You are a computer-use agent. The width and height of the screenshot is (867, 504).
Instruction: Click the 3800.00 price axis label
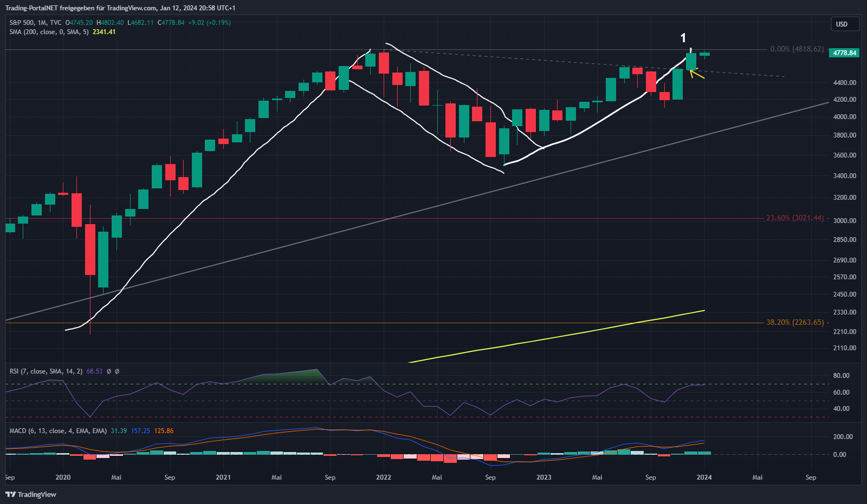tap(845, 135)
